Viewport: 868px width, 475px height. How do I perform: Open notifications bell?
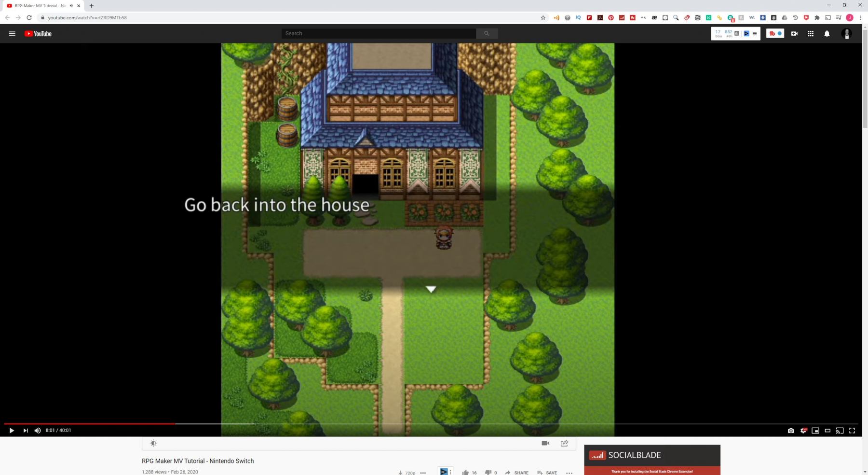click(827, 34)
